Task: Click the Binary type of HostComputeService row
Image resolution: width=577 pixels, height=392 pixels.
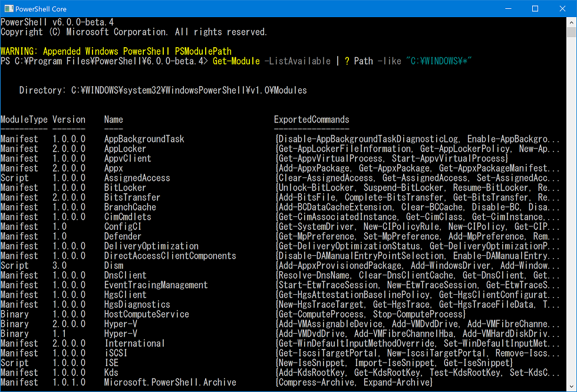Action: click(14, 314)
